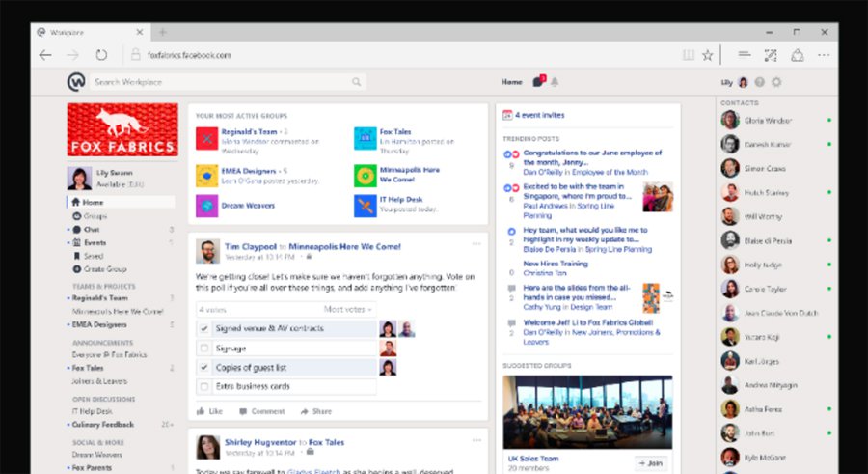Click the Workplace logo icon
Image resolution: width=868 pixels, height=474 pixels.
tap(76, 82)
